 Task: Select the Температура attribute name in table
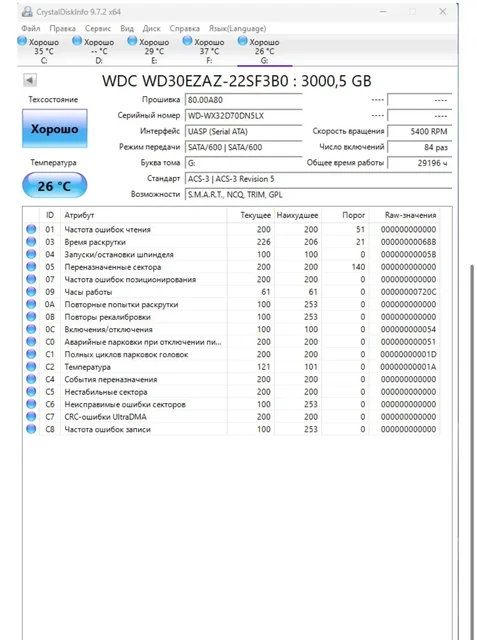[x=87, y=367]
